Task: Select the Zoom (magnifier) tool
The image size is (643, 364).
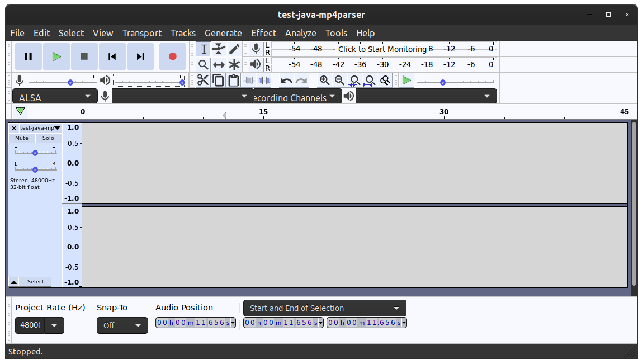Action: pyautogui.click(x=204, y=64)
